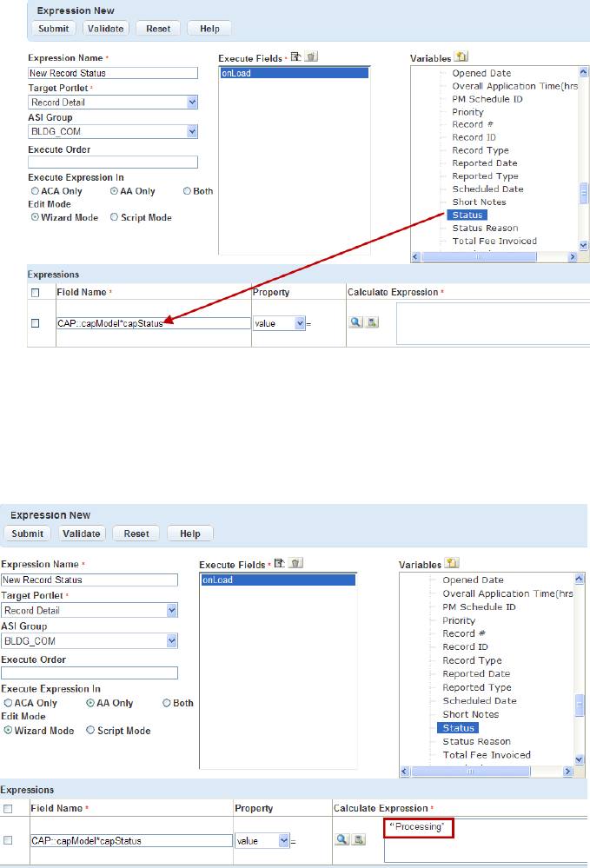Open the Property value dropdown in top form
Image resolution: width=590 pixels, height=868 pixels.
click(300, 323)
